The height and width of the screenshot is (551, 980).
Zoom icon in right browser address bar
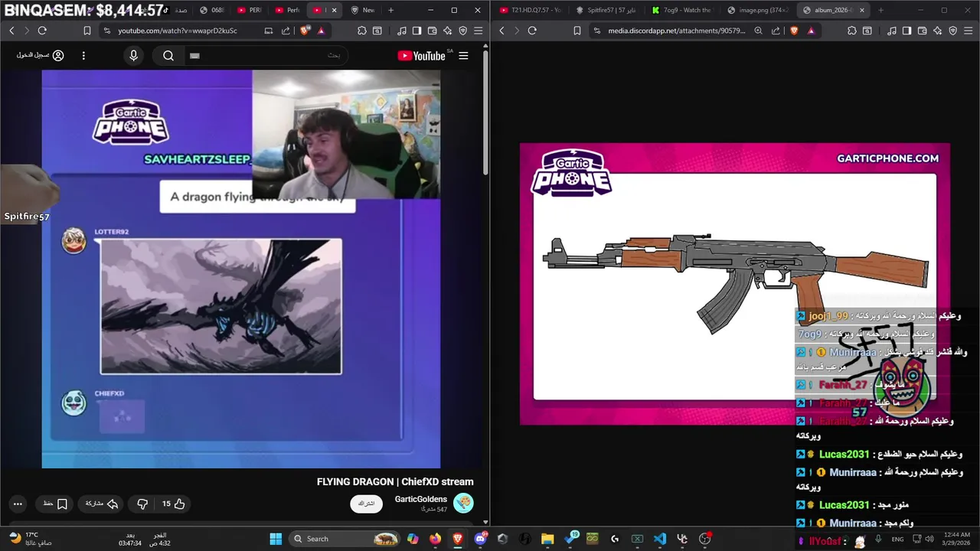(x=758, y=31)
